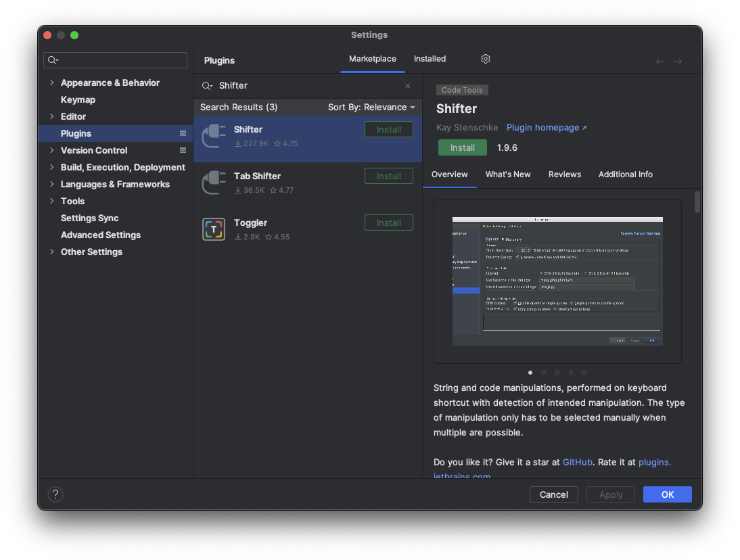Open the What's New tab
The image size is (740, 560).
pos(508,174)
